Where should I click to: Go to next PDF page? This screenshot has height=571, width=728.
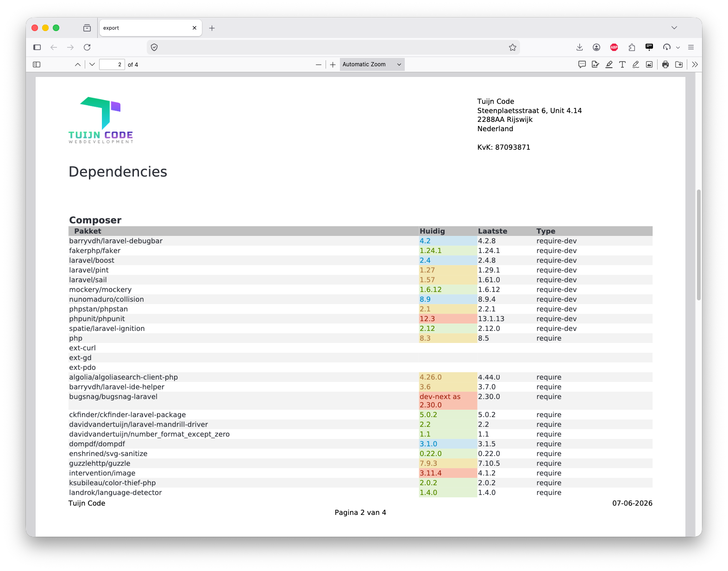[x=92, y=64]
